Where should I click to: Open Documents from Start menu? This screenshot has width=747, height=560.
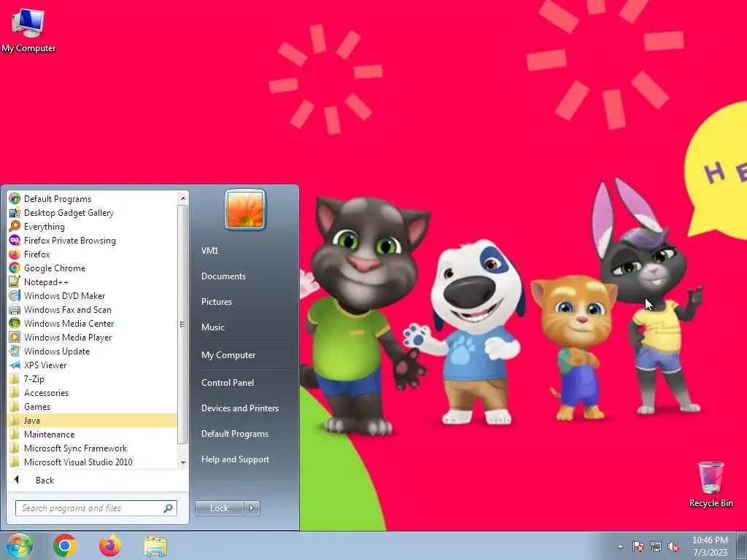click(x=223, y=276)
